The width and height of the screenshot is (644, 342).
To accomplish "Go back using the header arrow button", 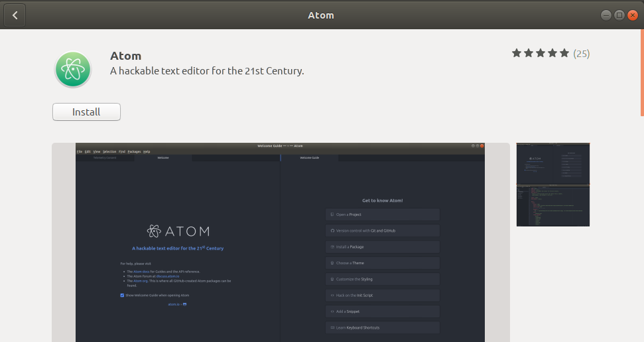I will coord(15,15).
